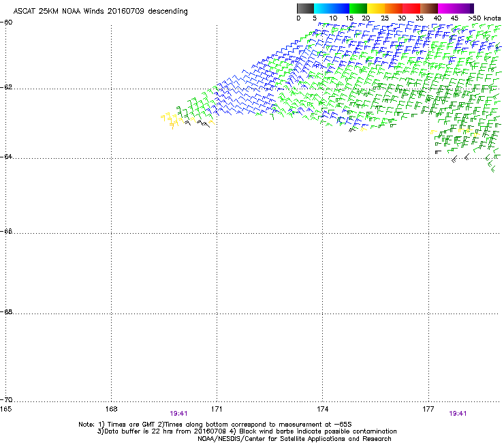504x443 pixels.
Task: Click the title 'ASCAT 25KM NOAA Winds 20160709 descending'
Action: [x=100, y=12]
